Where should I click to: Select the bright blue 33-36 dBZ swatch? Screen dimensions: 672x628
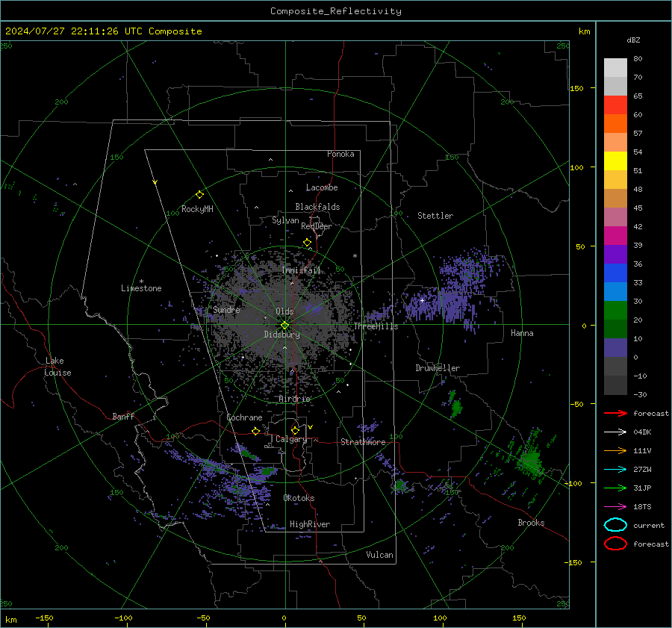point(615,273)
